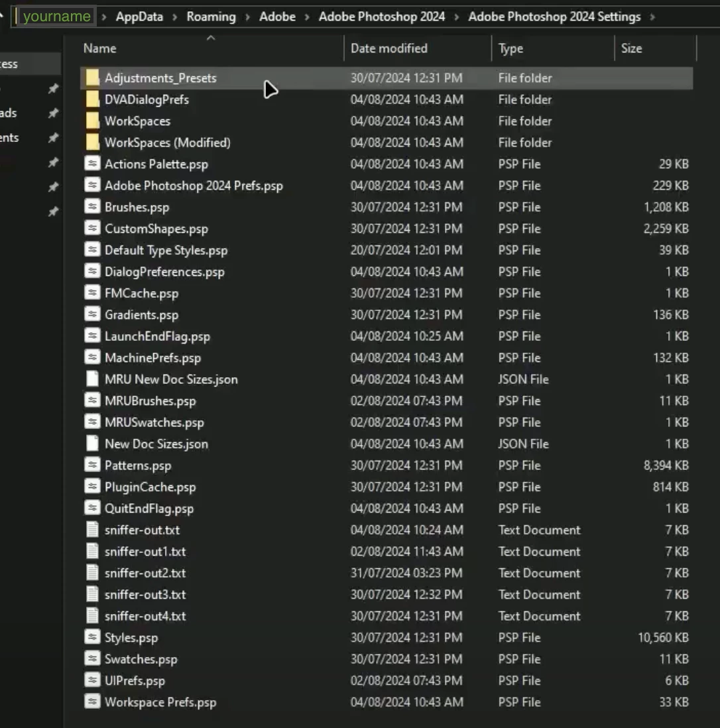Click the DVADialogPrefs folder icon
This screenshot has width=720, height=728.
[92, 99]
